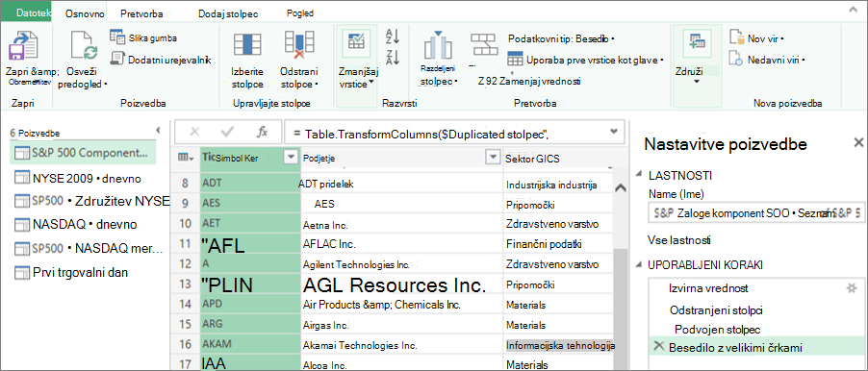
Task: Click cell Aetna Inc.
Action: point(402,225)
